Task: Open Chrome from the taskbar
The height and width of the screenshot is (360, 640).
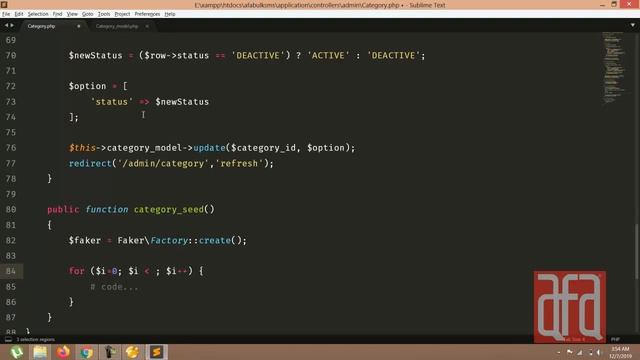Action: (x=86, y=352)
